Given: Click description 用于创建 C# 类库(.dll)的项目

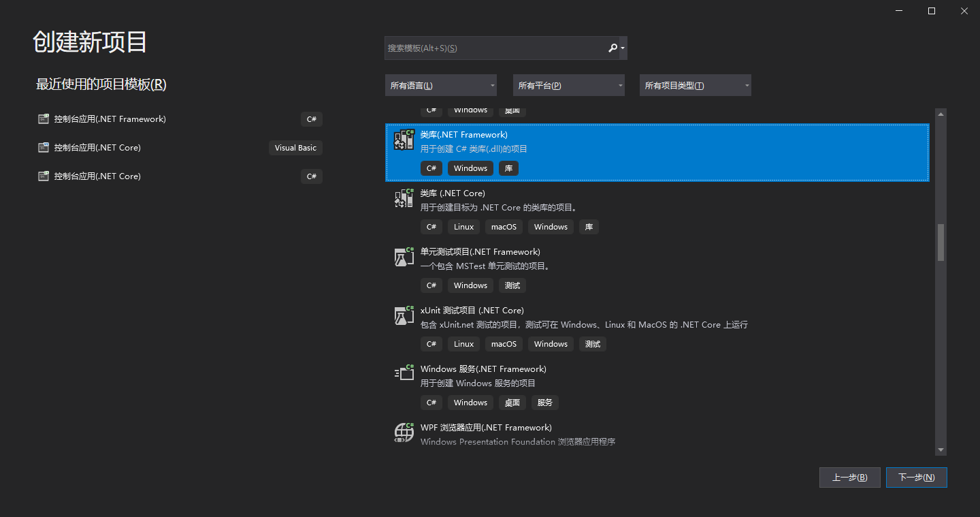Looking at the screenshot, I should [474, 149].
